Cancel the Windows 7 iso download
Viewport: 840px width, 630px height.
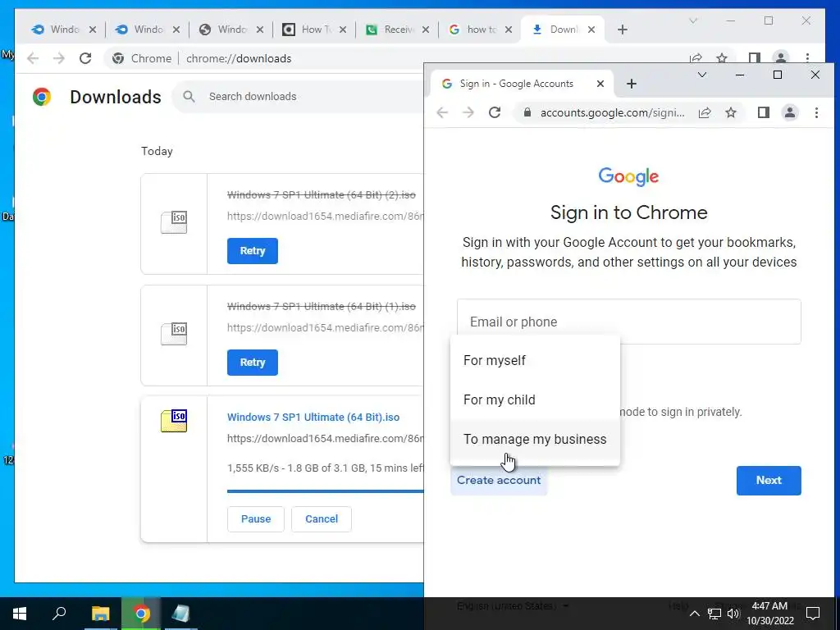tap(322, 519)
